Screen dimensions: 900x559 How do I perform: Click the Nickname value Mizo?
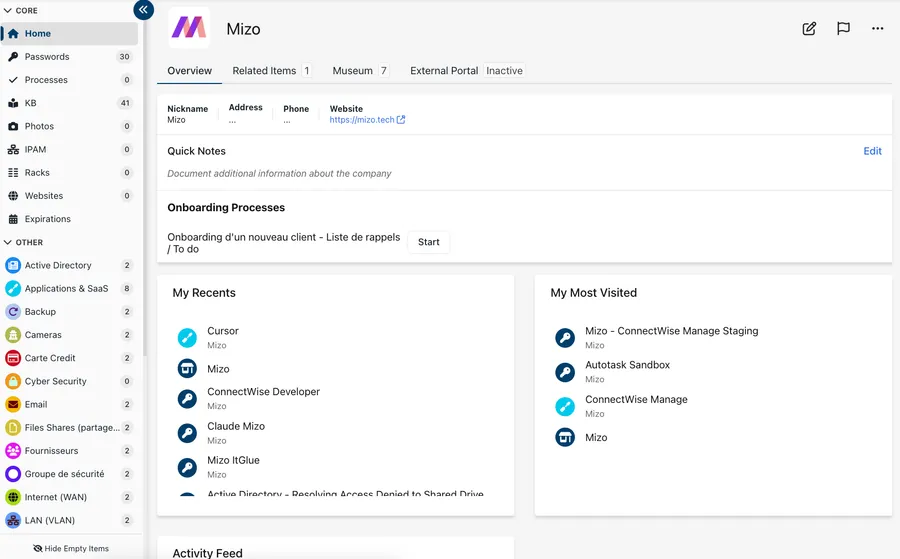click(176, 120)
